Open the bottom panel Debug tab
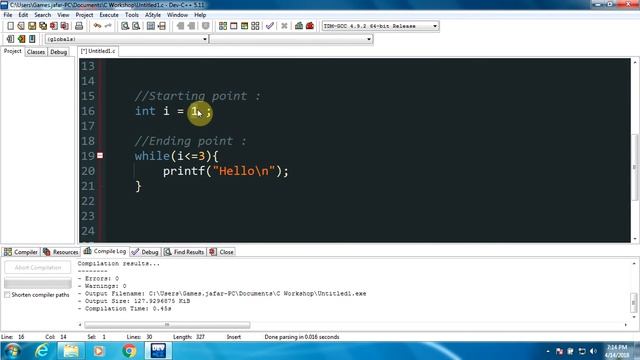 145,252
